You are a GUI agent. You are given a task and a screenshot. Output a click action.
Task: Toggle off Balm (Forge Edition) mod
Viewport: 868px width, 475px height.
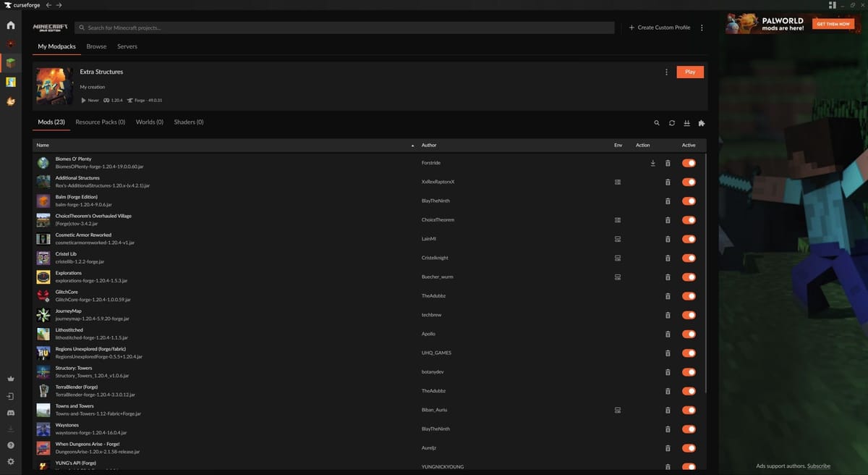[x=689, y=201]
